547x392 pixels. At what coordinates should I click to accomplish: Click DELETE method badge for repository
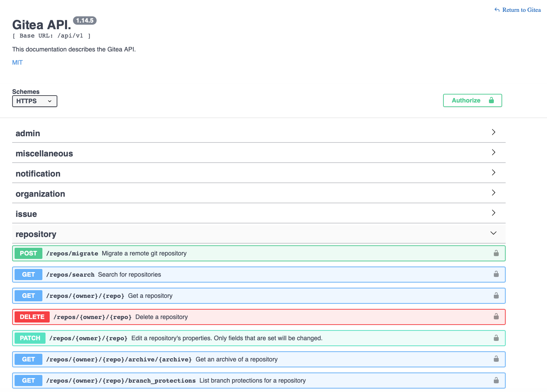32,317
